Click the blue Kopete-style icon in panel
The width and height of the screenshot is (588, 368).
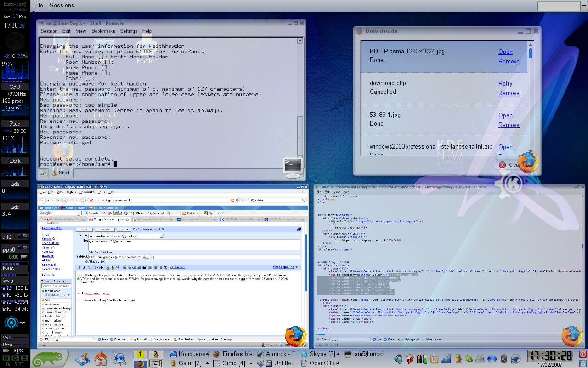click(x=119, y=358)
